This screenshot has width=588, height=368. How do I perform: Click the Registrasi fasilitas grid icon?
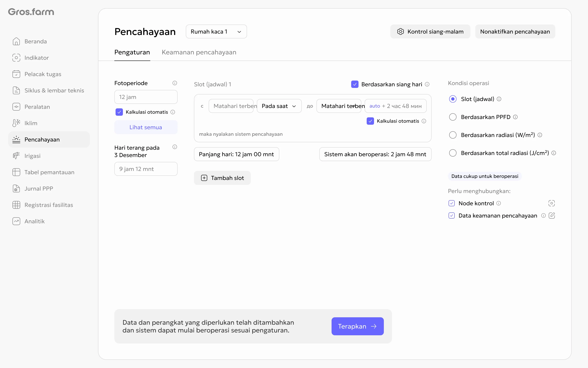click(16, 205)
